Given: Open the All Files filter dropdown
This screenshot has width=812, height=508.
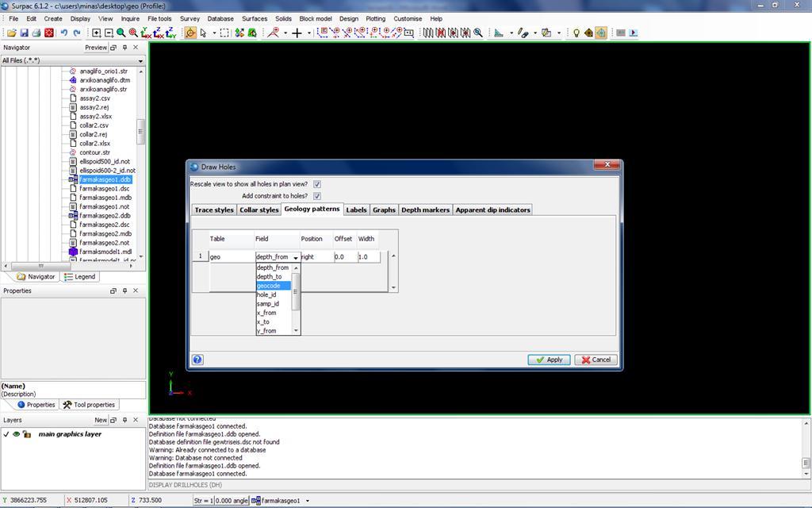Looking at the screenshot, I should pyautogui.click(x=140, y=60).
